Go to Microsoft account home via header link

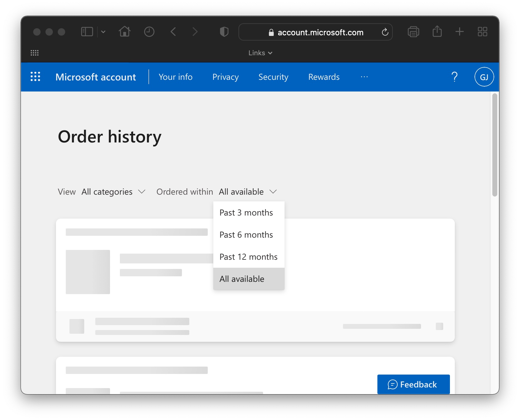tap(96, 77)
